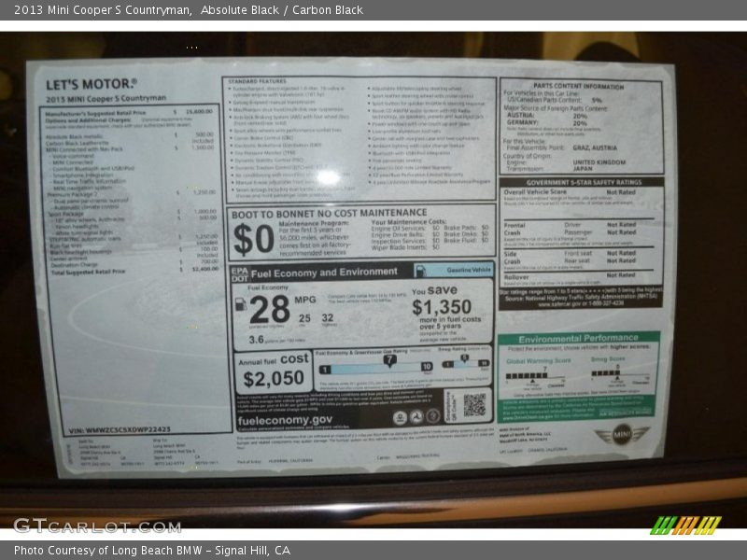747x560 pixels.
Task: Click the EPA DOT badge
Action: click(238, 272)
